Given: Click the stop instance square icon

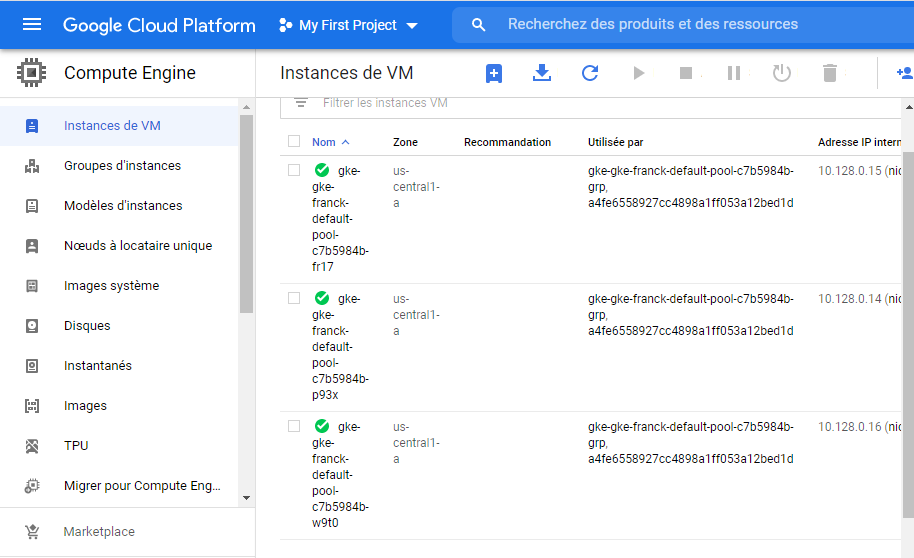Looking at the screenshot, I should 686,73.
